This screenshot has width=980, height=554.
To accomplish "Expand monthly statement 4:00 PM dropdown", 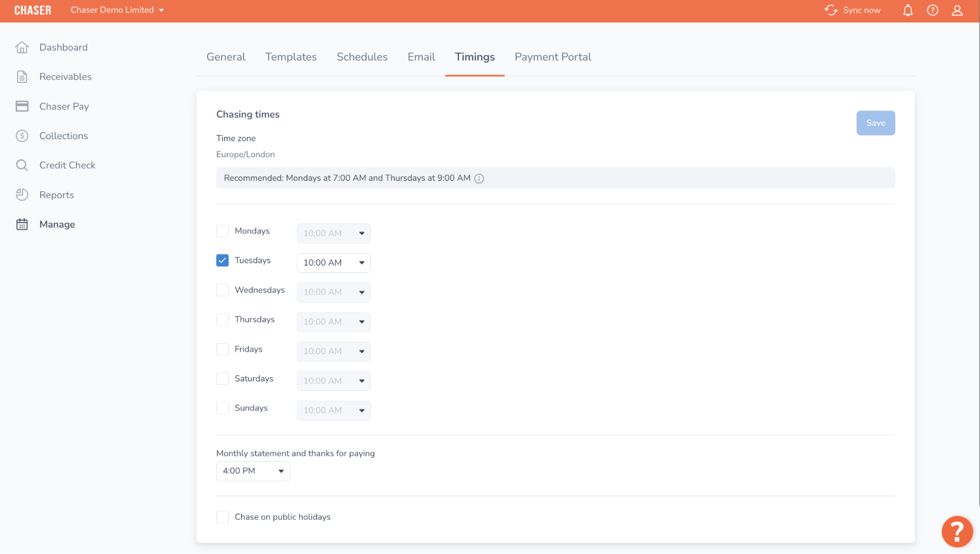I will pos(253,471).
